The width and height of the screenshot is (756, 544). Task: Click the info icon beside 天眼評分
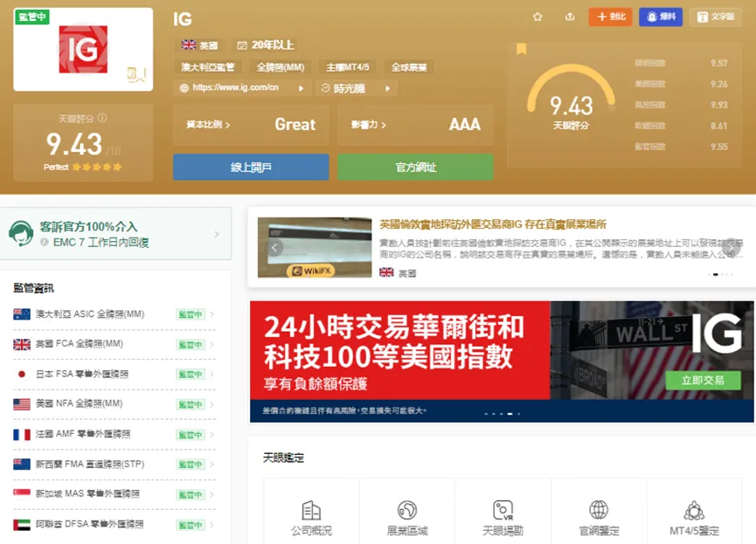click(102, 118)
